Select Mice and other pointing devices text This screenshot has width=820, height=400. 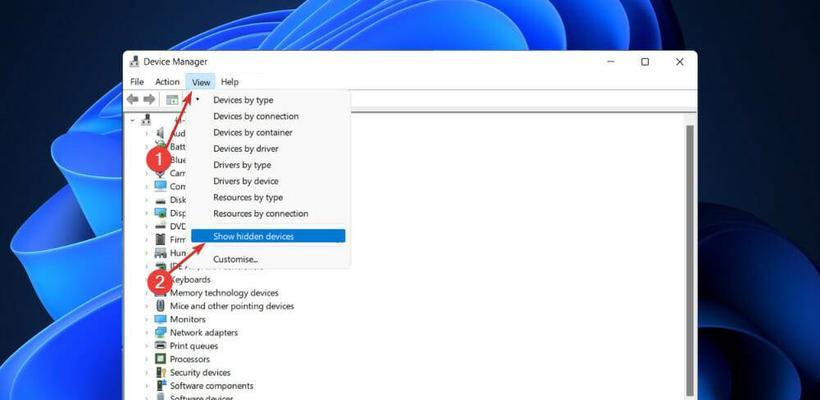point(232,306)
